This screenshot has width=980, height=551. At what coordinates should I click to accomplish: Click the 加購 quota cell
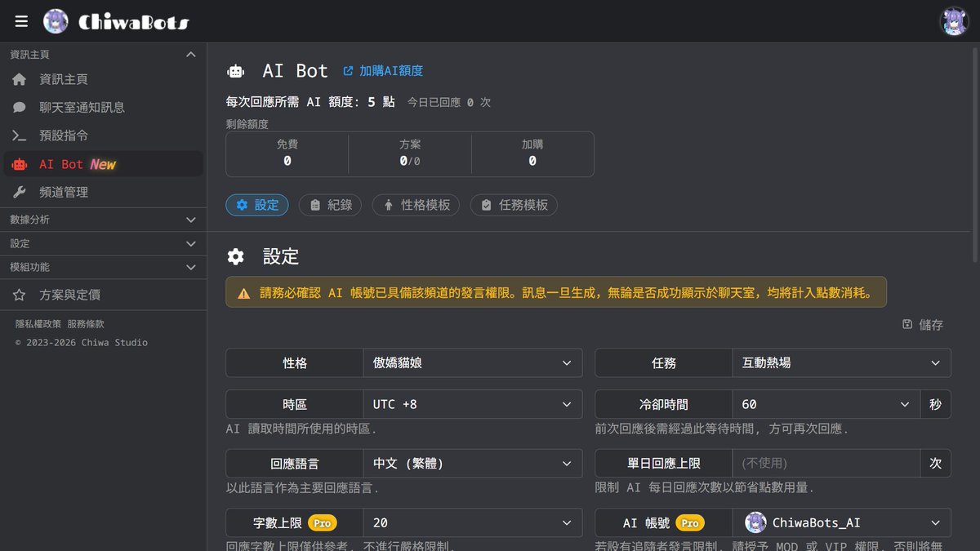pyautogui.click(x=532, y=153)
